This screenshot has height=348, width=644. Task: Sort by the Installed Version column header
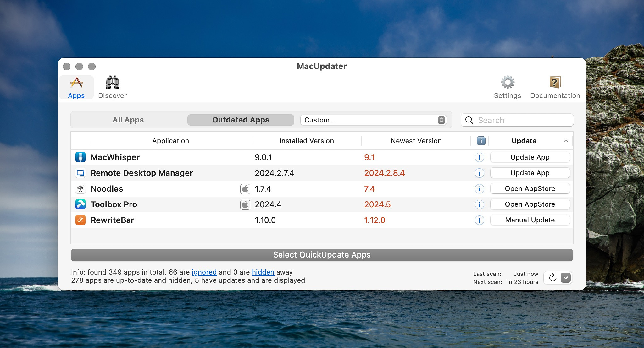click(x=307, y=141)
